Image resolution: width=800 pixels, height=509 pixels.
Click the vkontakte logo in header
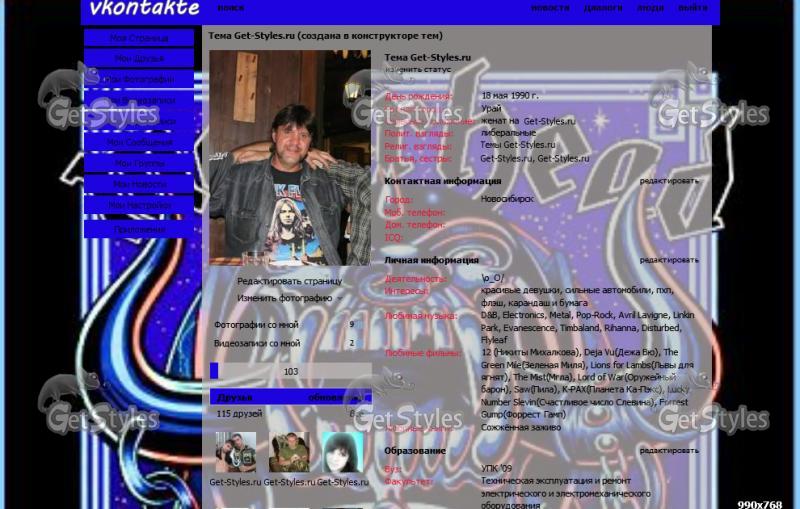144,8
